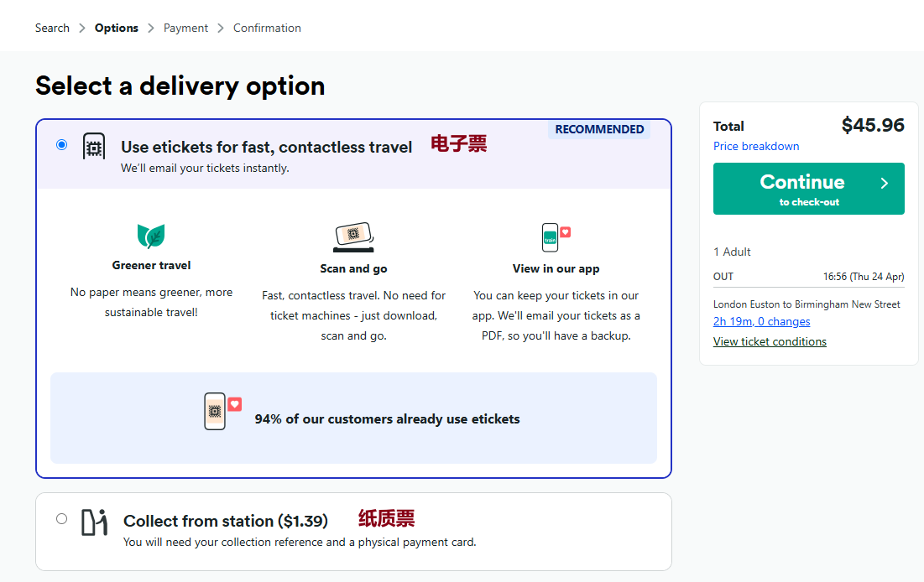Click the Scan and go ticket icon
Viewport: 924px width, 582px height.
[353, 237]
